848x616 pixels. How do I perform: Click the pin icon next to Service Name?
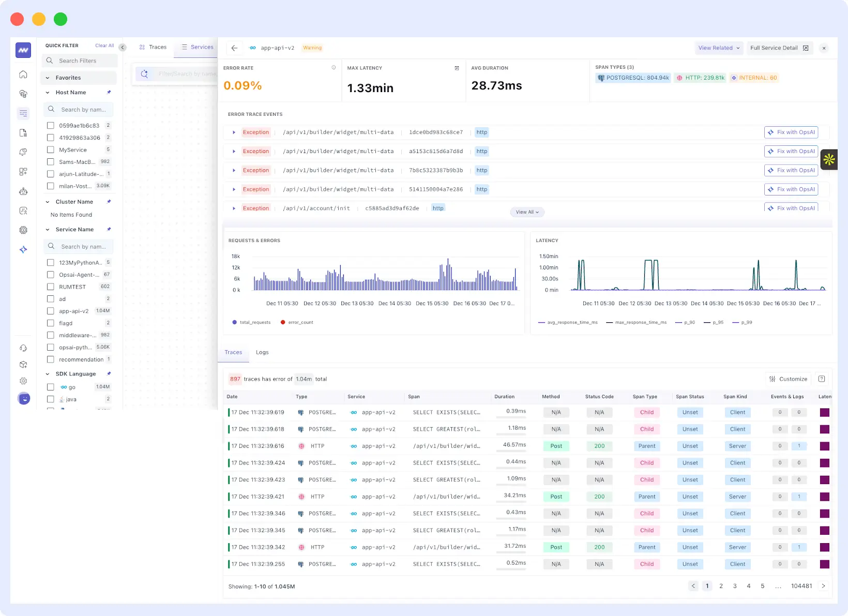click(109, 229)
